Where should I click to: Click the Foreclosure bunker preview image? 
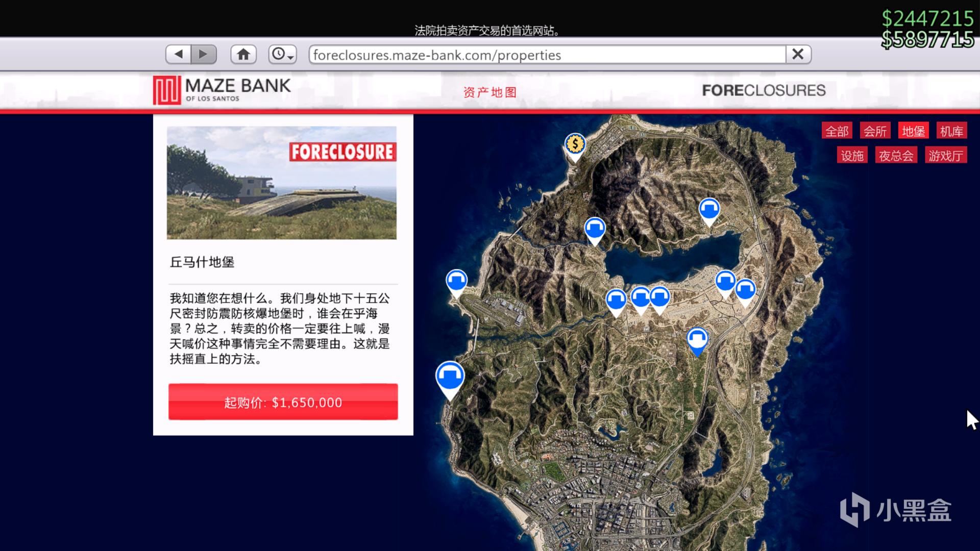pyautogui.click(x=281, y=183)
